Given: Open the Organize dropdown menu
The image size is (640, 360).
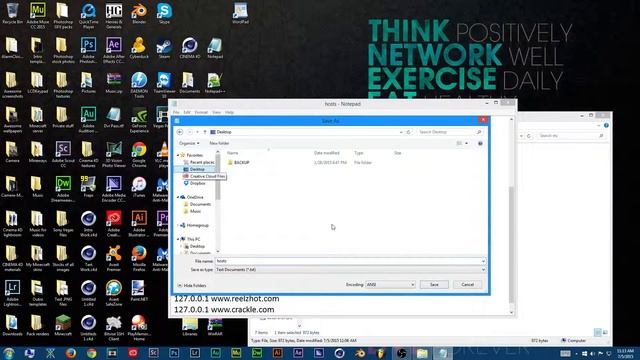Looking at the screenshot, I should tap(189, 143).
